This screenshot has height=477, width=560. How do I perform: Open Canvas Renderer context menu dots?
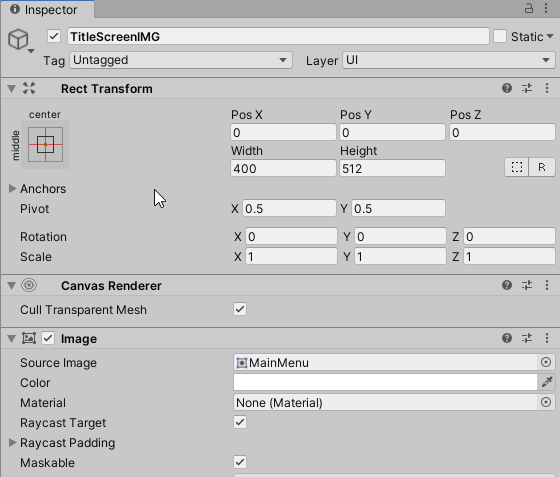point(547,285)
